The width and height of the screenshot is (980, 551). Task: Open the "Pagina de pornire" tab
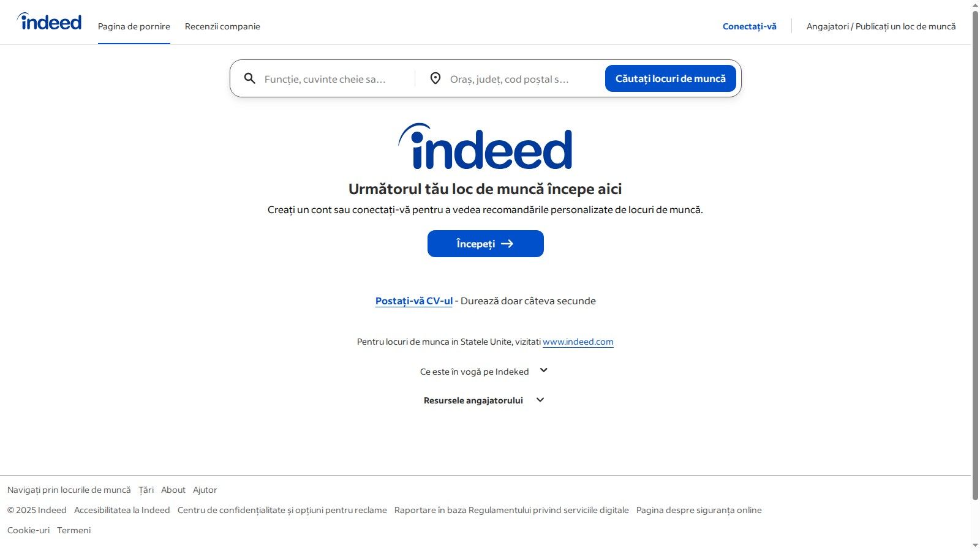134,26
